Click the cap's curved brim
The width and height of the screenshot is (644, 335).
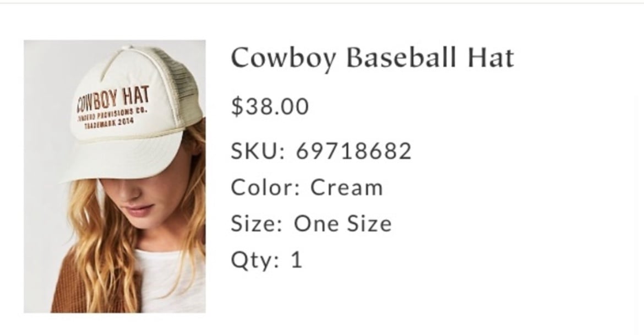click(x=123, y=158)
